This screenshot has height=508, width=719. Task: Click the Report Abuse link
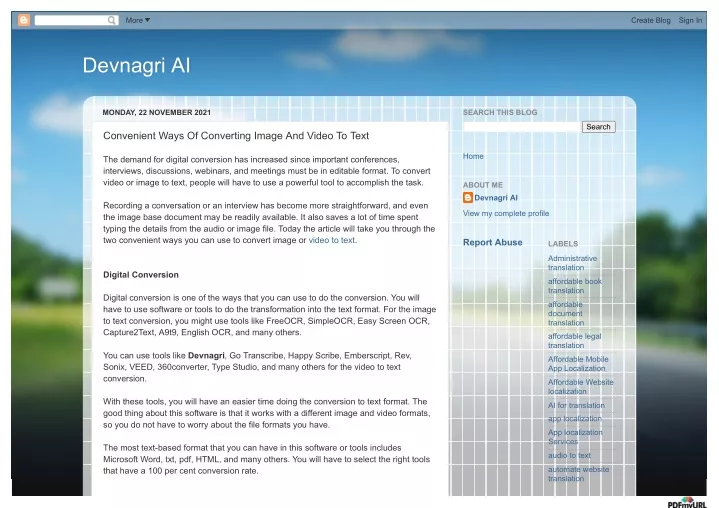(492, 242)
